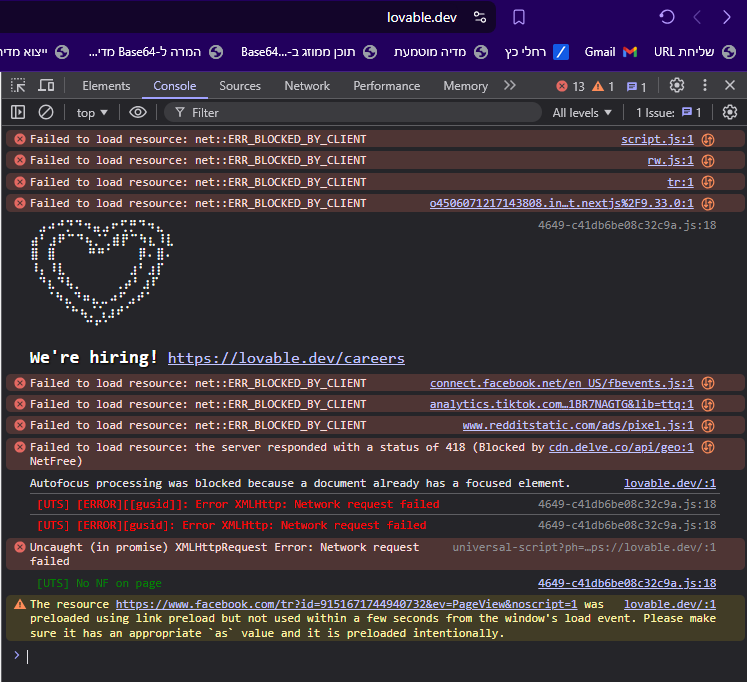Click the console Filter input field

coord(350,113)
